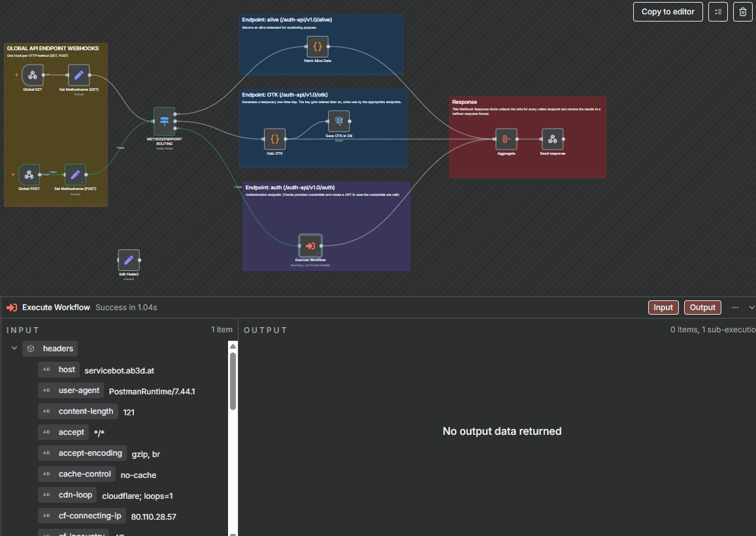Click the delete trash icon

point(742,12)
